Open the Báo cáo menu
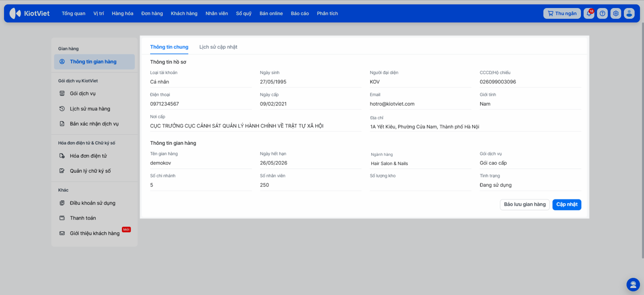The width and height of the screenshot is (644, 295). coord(300,13)
